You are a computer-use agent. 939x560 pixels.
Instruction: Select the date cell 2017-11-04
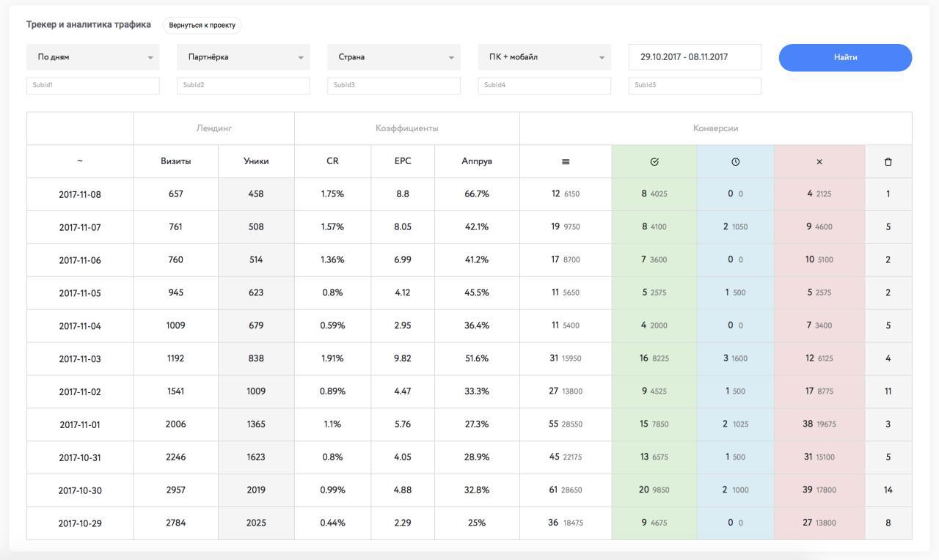pyautogui.click(x=80, y=326)
